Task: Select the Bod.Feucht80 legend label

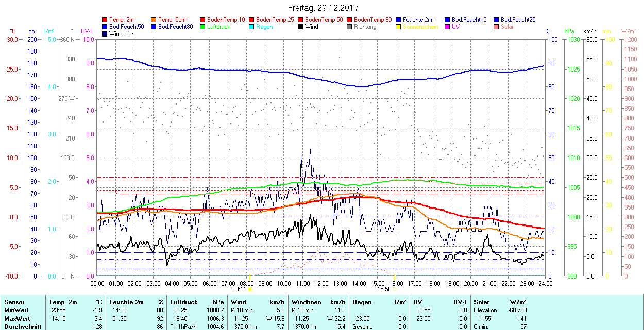Action: (175, 27)
